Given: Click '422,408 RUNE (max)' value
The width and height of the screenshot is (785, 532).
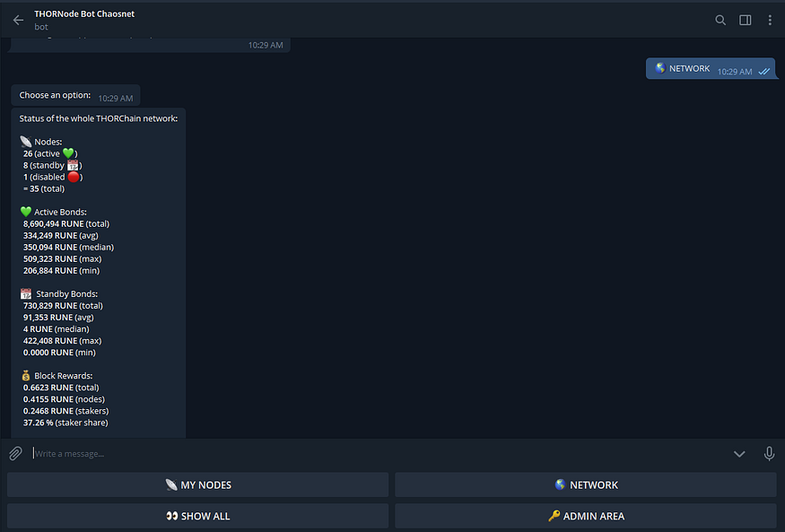Looking at the screenshot, I should tap(62, 341).
